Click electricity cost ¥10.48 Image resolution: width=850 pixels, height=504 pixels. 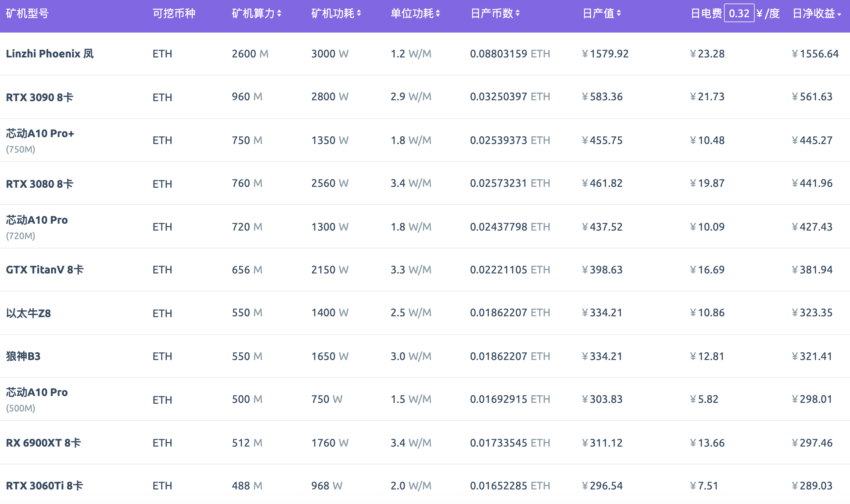pos(707,141)
